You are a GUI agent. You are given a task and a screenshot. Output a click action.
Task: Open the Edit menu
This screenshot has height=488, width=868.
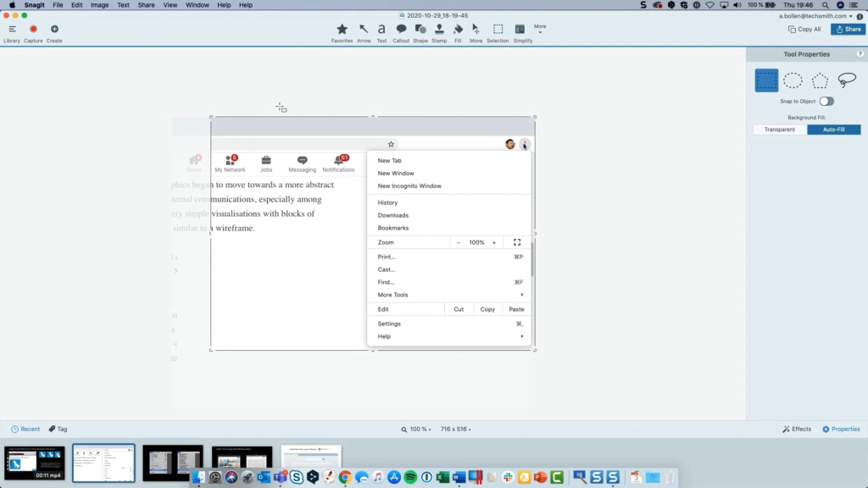77,5
